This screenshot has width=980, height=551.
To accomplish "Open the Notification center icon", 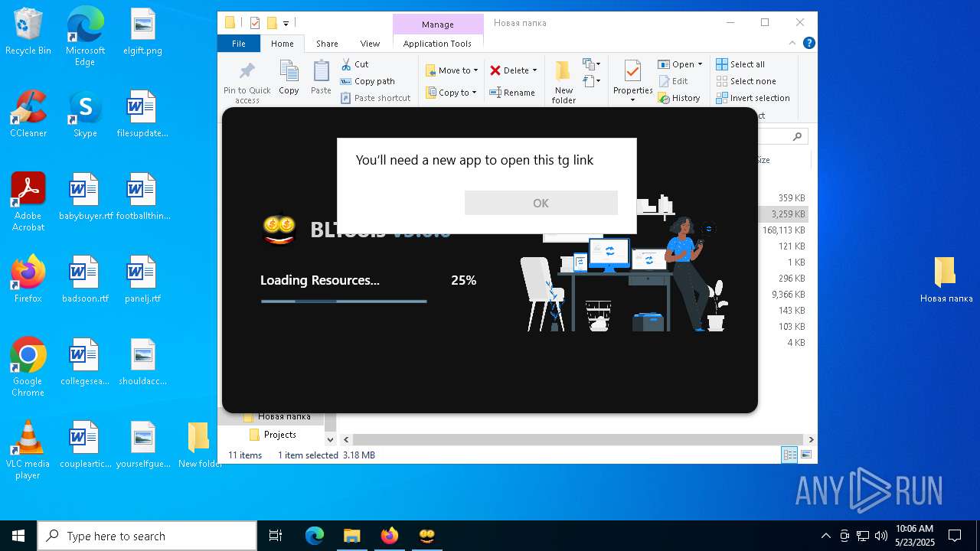I will click(x=955, y=536).
